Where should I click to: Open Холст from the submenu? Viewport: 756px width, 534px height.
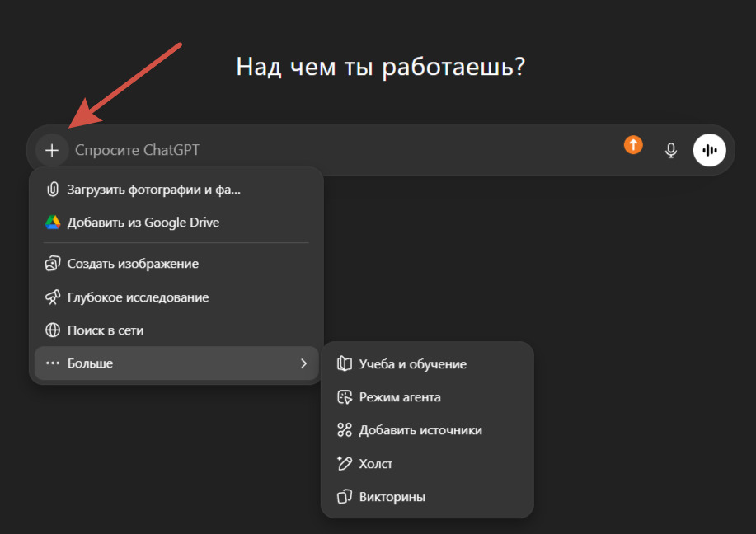427,463
